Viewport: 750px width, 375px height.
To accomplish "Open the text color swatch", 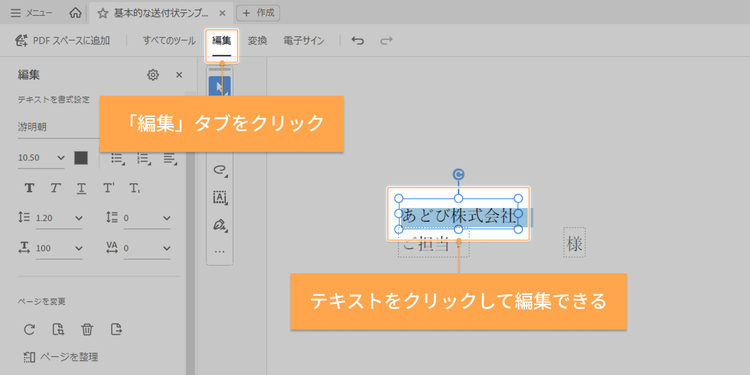I will pyautogui.click(x=81, y=158).
